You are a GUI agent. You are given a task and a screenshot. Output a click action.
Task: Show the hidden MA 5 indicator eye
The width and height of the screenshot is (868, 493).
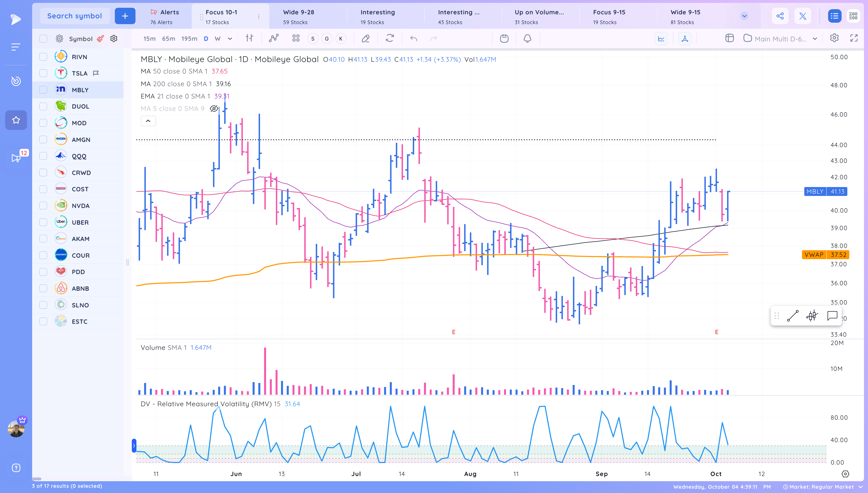214,109
